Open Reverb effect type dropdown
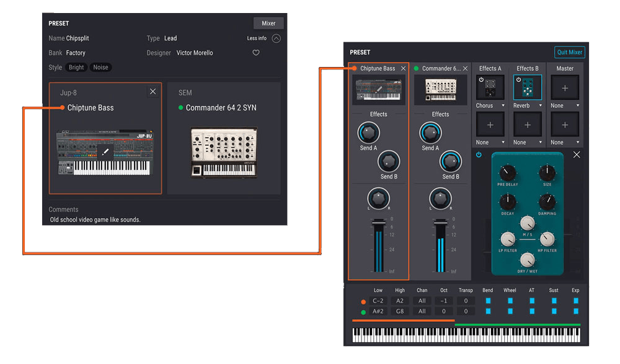 (x=528, y=105)
